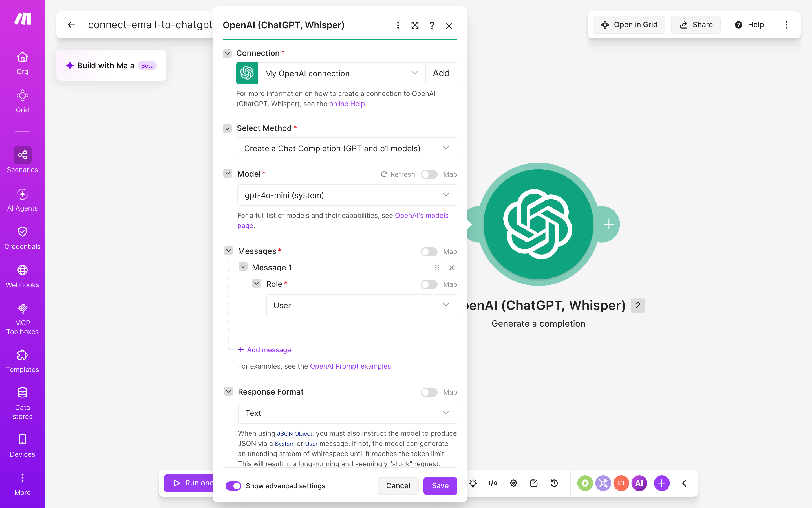Screen dimensions: 812x508
Task: Click the Add message link
Action: 264,350
